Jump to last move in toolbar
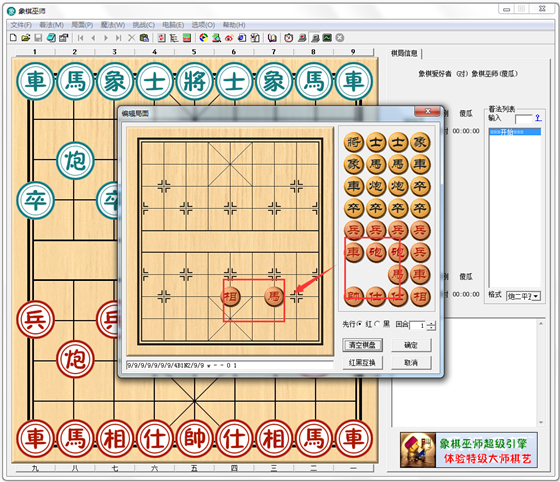 pos(118,37)
